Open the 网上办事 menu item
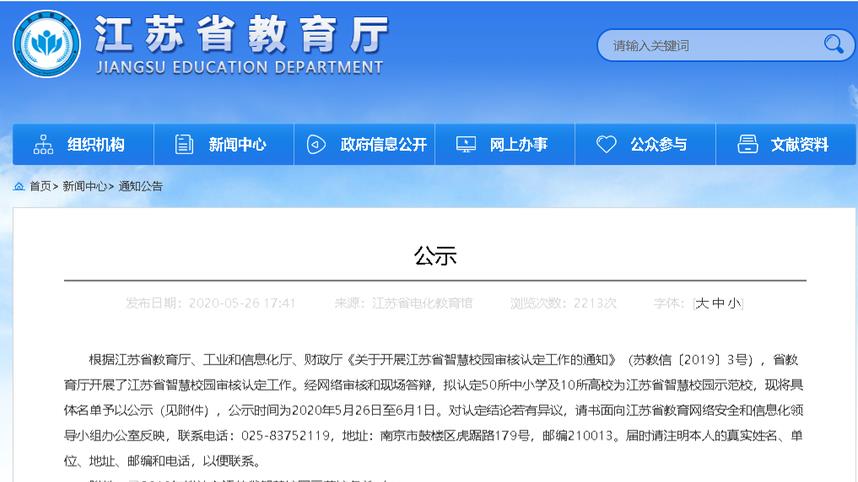This screenshot has height=482, width=858. (518, 144)
